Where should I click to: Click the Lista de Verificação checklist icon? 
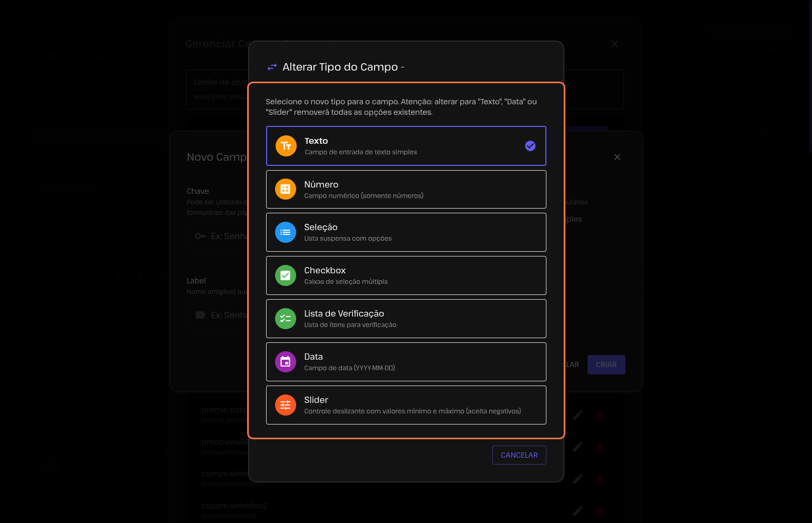(285, 319)
